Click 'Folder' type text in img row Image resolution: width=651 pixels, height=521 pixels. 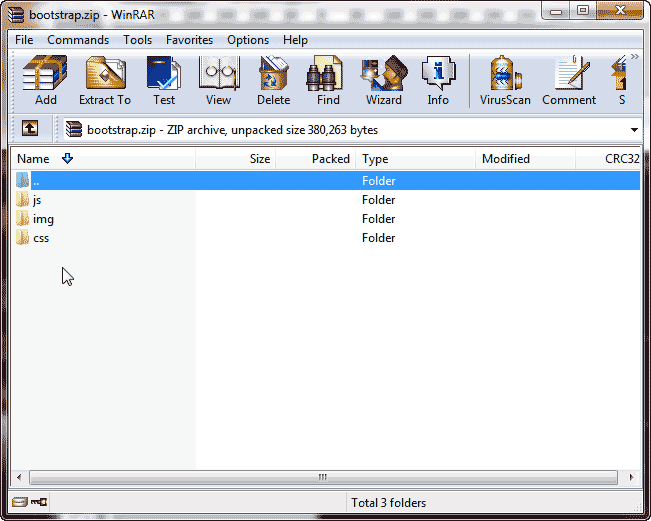(x=378, y=219)
